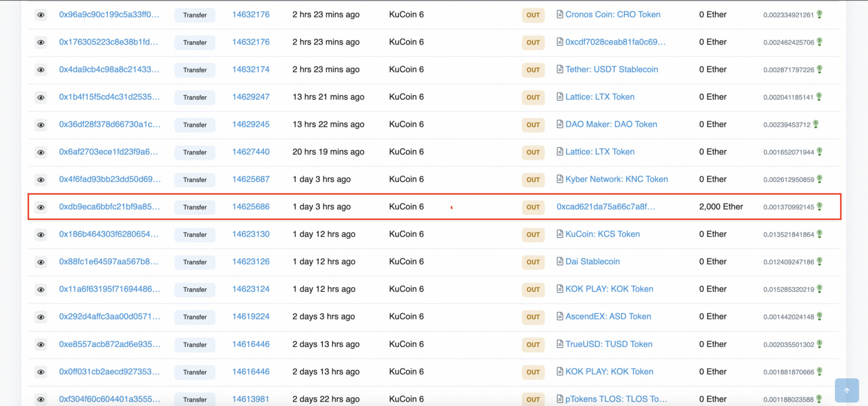Open recipient address 0xcad621da75a66c7a8f
Screen dimensions: 868x406
[606, 207]
